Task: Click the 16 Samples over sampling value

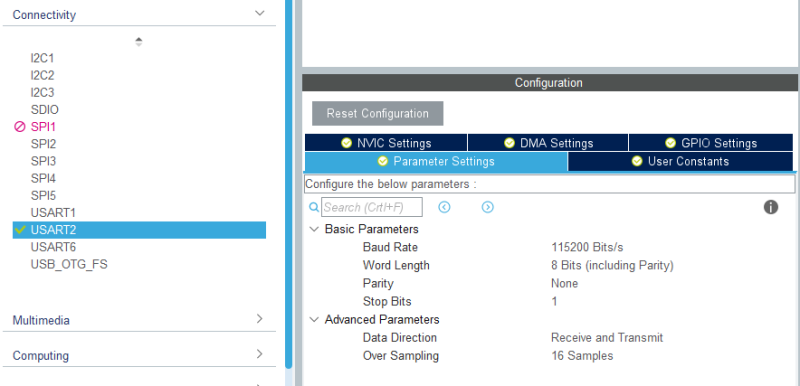Action: pyautogui.click(x=582, y=355)
